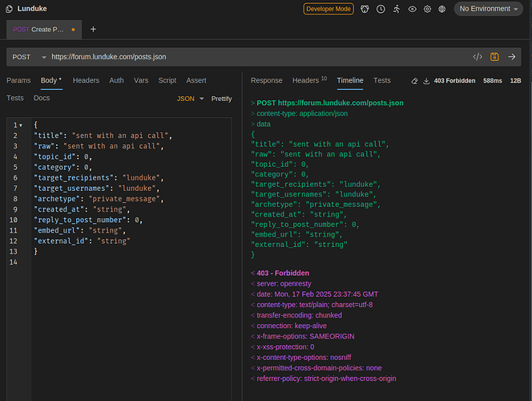Screen dimensions: 532x401
Task: Add a new request tab with the plus icon
Action: [x=93, y=29]
